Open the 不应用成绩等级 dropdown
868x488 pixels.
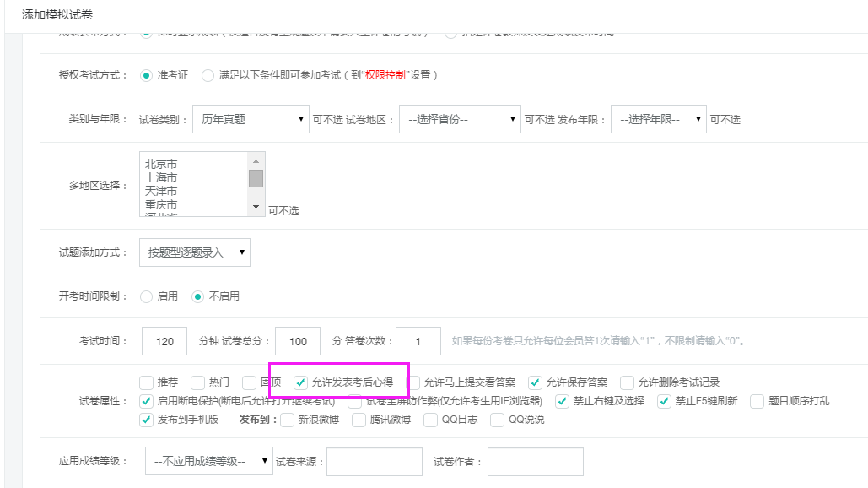pyautogui.click(x=208, y=461)
